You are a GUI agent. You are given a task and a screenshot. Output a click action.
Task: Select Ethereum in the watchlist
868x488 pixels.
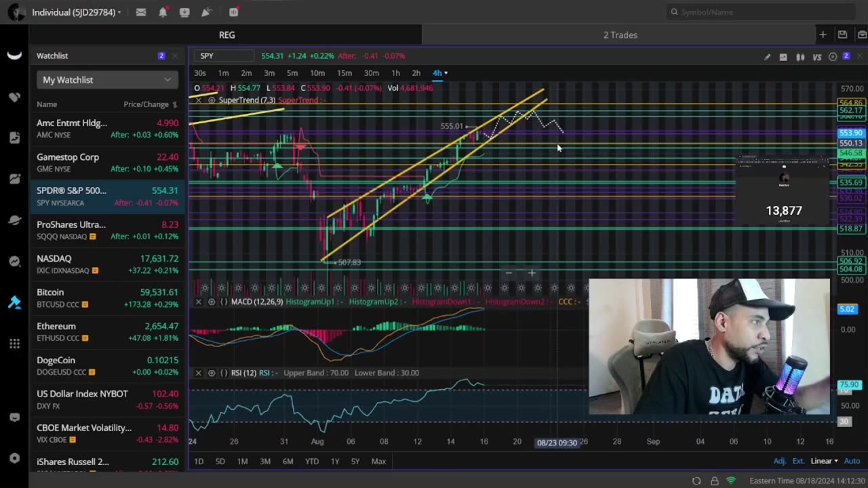coord(107,332)
